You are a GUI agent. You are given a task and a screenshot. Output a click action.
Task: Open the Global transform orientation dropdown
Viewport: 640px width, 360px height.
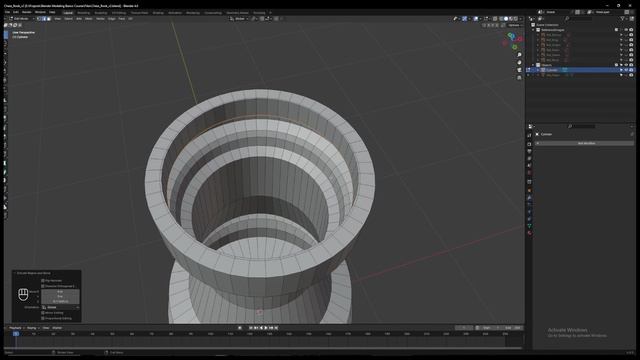pyautogui.click(x=239, y=19)
